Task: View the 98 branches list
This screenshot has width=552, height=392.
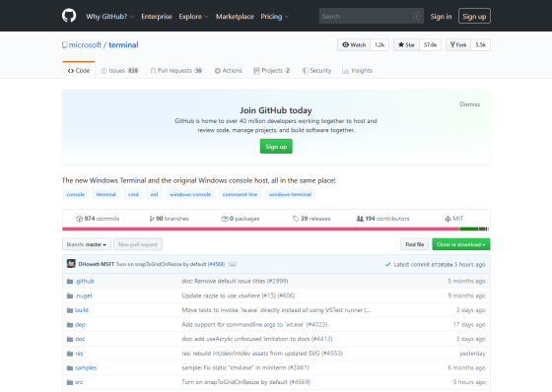Action: click(169, 219)
